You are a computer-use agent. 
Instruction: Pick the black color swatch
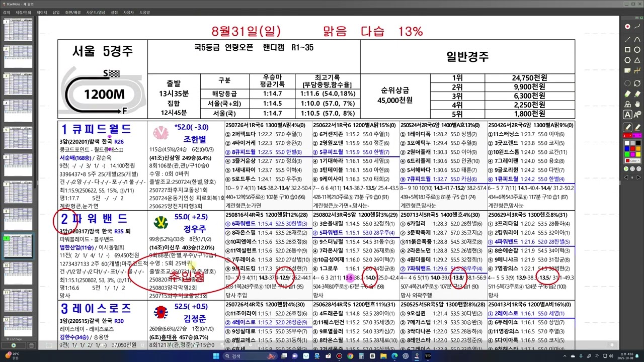tap(638, 143)
